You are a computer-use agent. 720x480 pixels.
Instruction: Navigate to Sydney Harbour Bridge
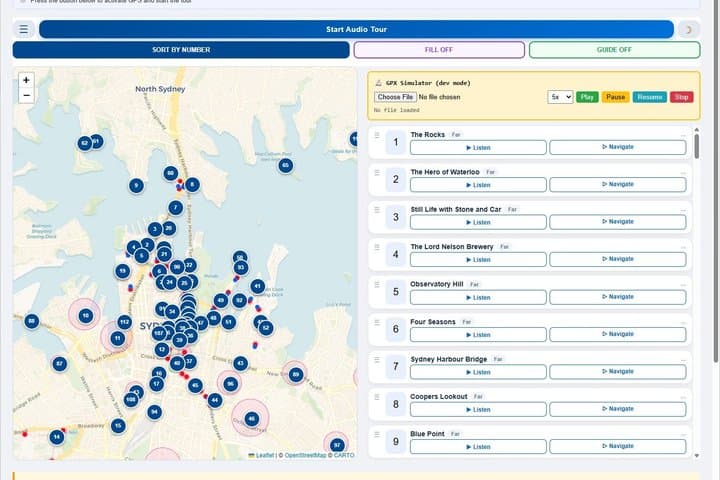tap(618, 372)
